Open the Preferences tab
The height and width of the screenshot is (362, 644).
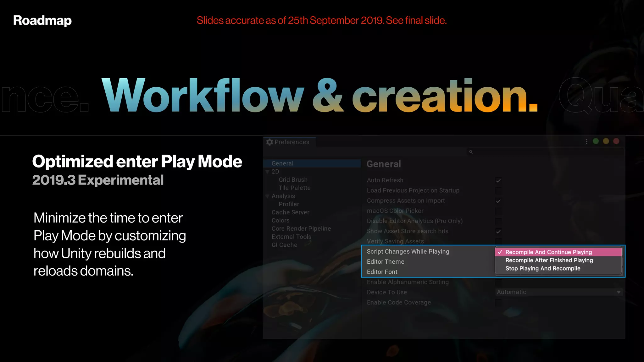click(x=291, y=142)
